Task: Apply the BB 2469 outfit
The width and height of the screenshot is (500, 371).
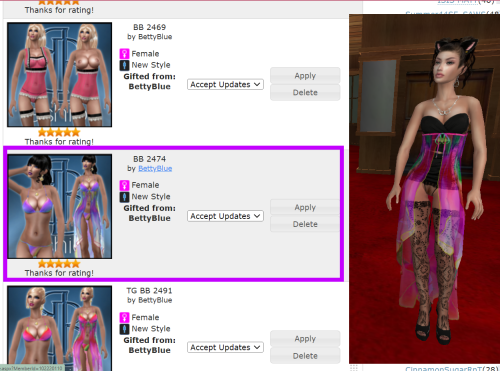Action: click(305, 76)
